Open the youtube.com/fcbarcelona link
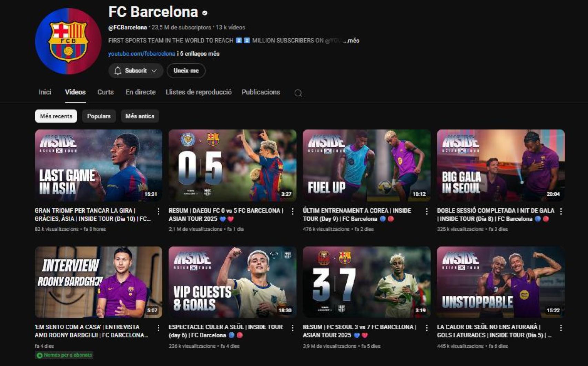The width and height of the screenshot is (588, 366). (141, 54)
